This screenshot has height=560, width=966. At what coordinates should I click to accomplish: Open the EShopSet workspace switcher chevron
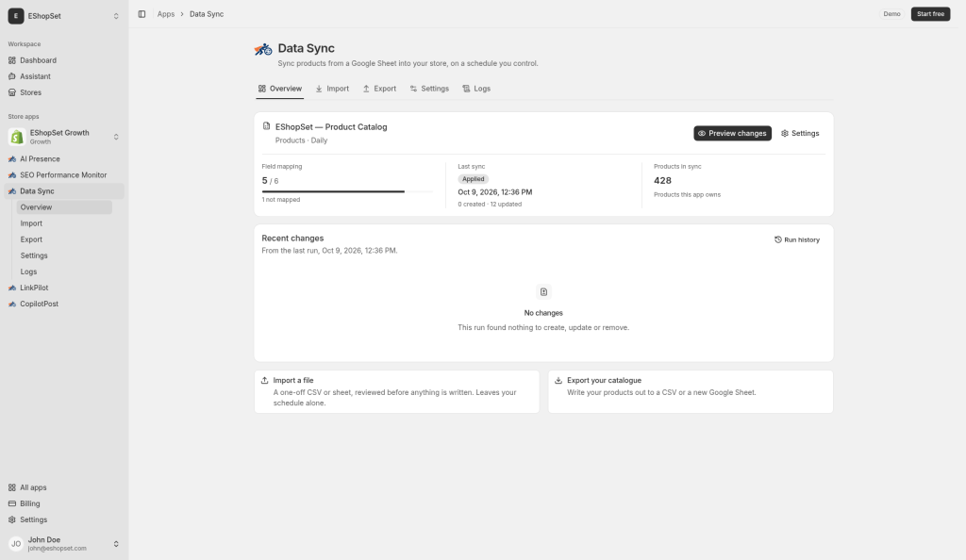pyautogui.click(x=116, y=16)
